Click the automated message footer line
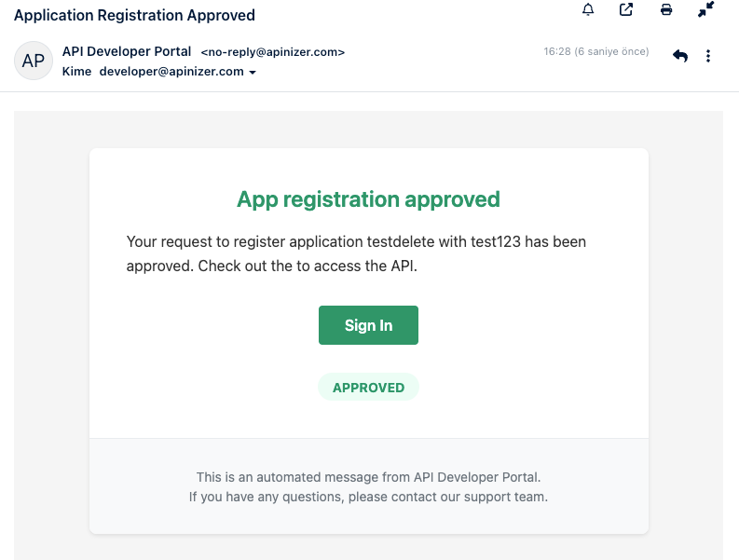The height and width of the screenshot is (560, 739). (368, 477)
